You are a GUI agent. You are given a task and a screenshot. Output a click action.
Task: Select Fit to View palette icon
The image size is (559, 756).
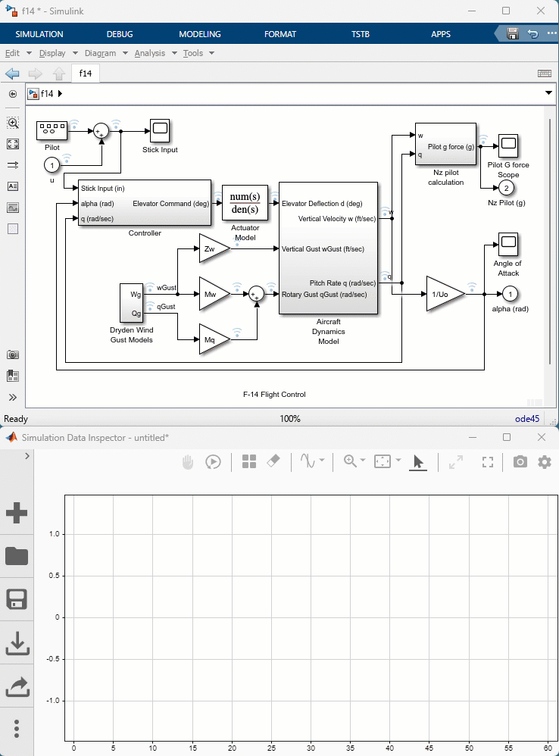13,144
